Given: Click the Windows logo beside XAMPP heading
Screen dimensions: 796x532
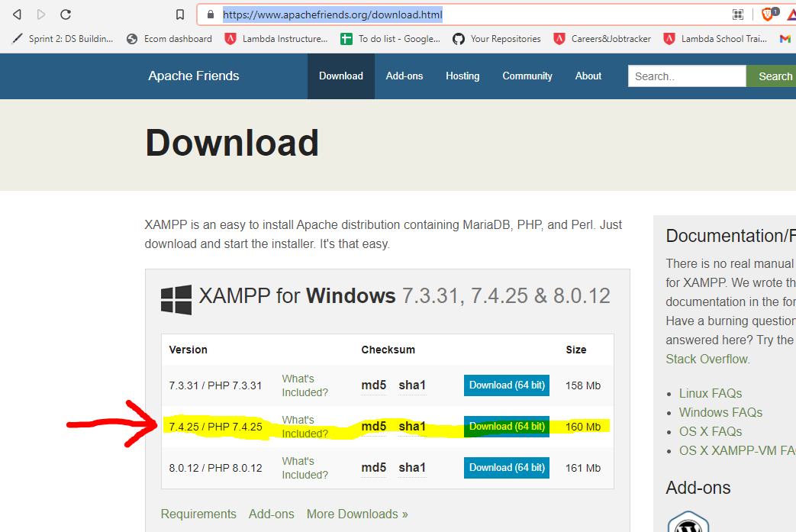Looking at the screenshot, I should click(x=176, y=299).
